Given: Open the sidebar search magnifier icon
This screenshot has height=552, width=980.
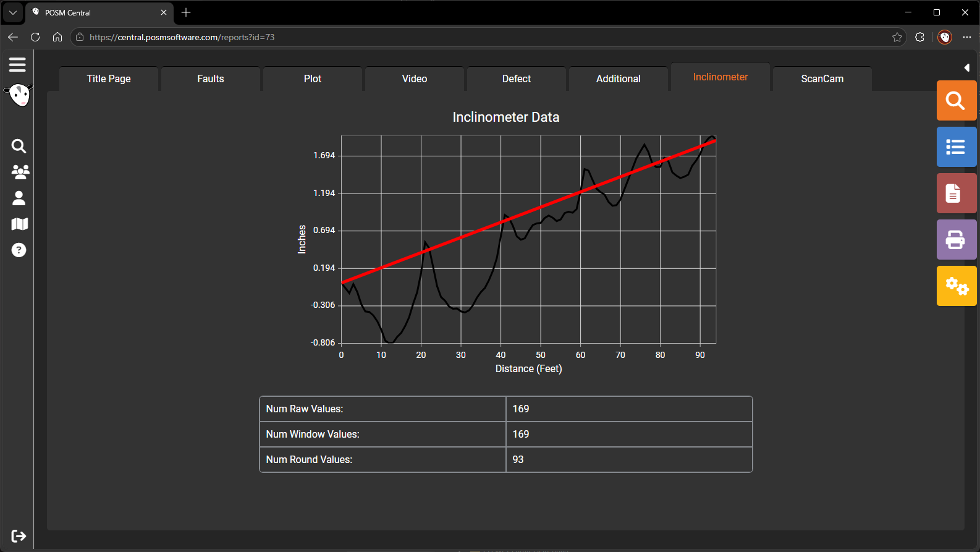Looking at the screenshot, I should point(19,146).
